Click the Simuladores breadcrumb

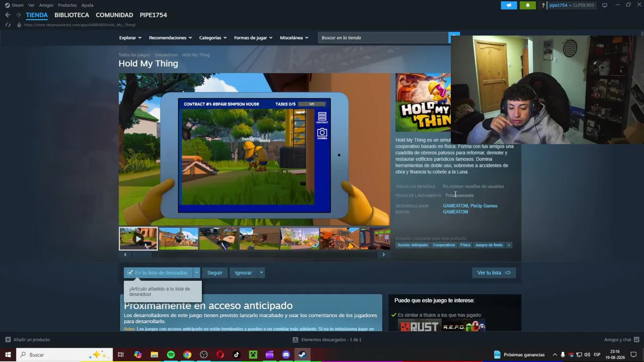point(166,55)
